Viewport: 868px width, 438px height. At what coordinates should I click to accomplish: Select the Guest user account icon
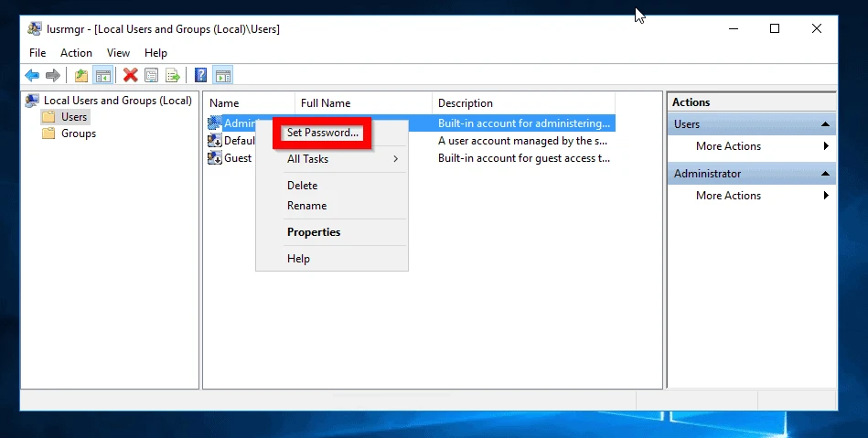[x=215, y=158]
